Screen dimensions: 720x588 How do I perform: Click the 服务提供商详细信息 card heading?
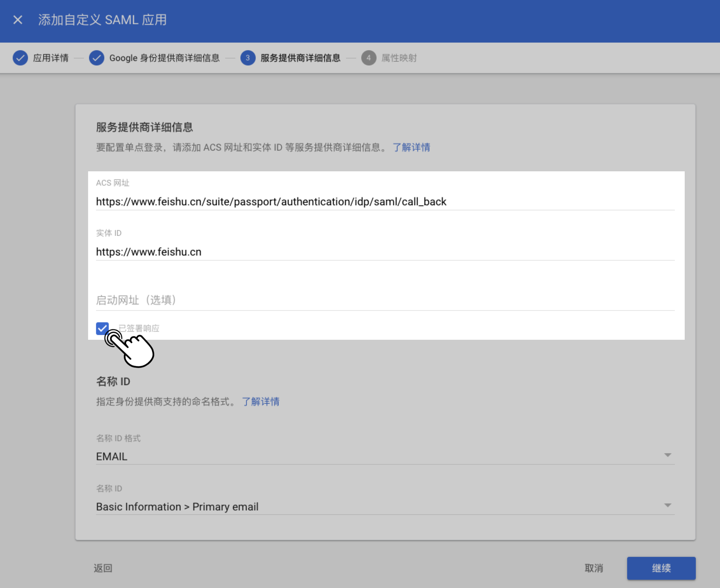pyautogui.click(x=145, y=127)
